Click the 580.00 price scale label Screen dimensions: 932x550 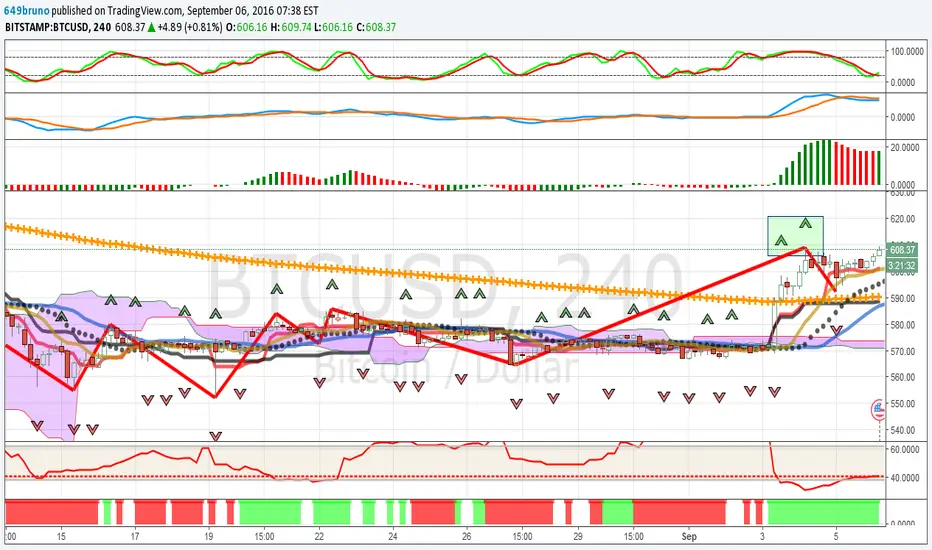tap(902, 325)
